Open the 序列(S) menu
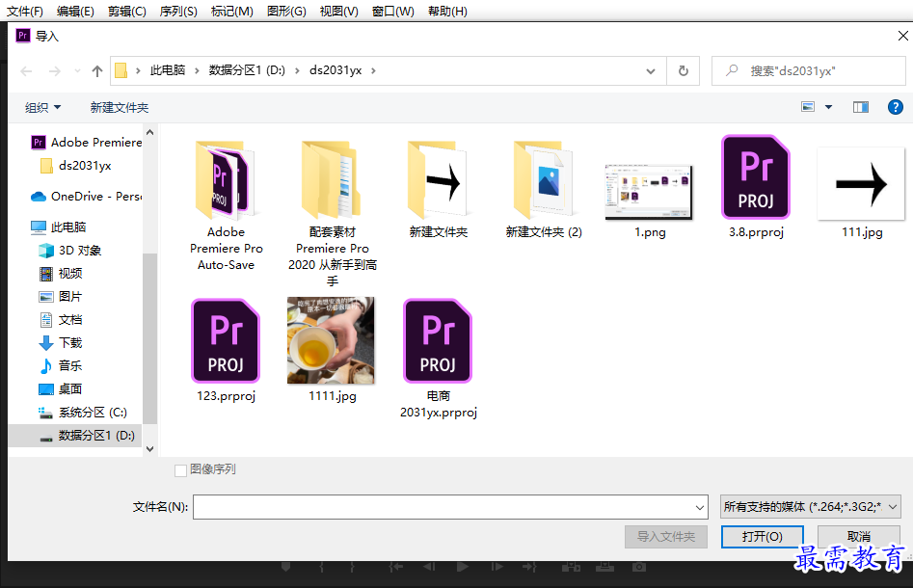 [178, 11]
